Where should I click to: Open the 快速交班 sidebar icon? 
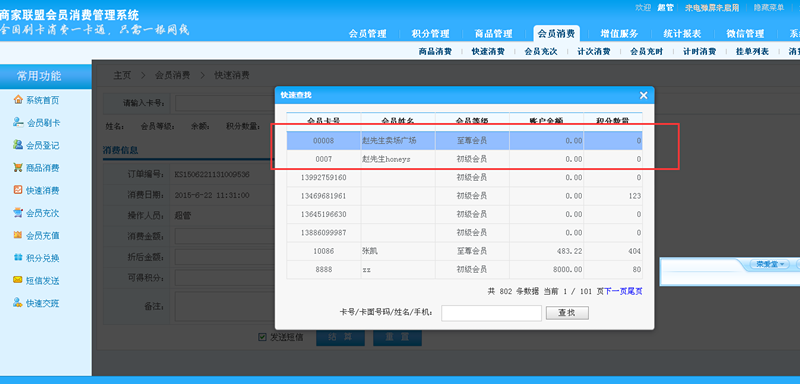[x=18, y=303]
